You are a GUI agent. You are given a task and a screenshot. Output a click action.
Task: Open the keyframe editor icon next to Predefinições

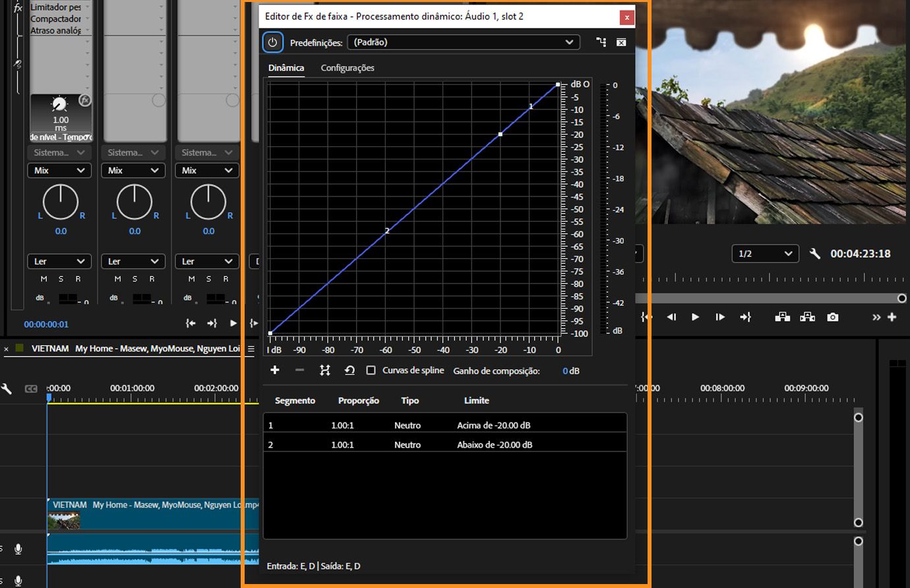tap(600, 42)
